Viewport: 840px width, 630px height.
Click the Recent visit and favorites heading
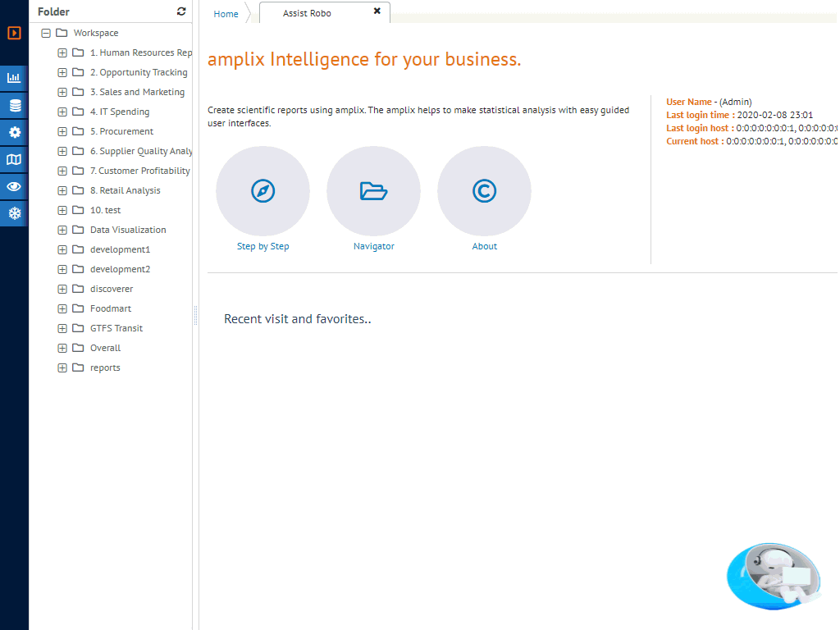297,319
